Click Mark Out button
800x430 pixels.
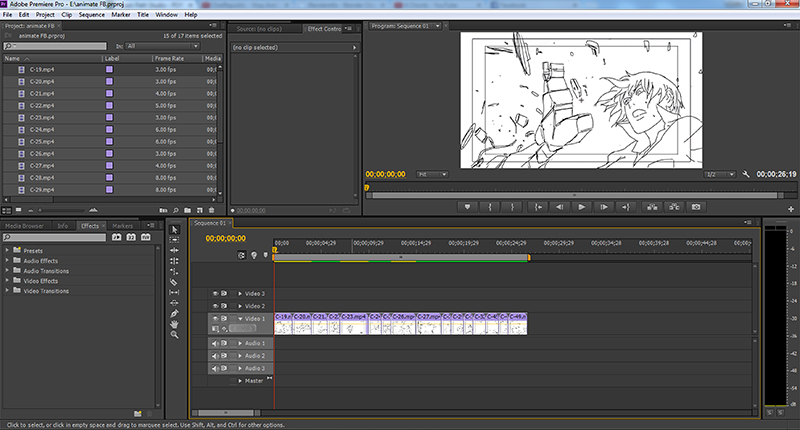[512, 207]
